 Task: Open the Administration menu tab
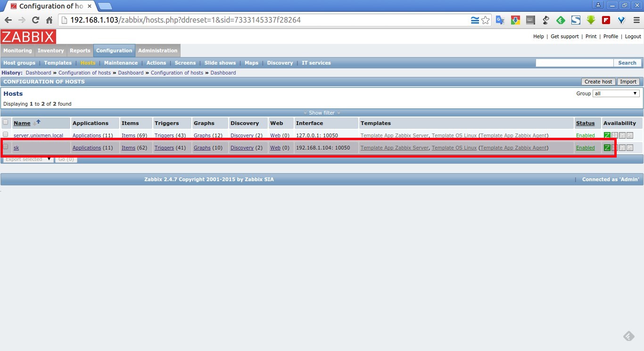click(157, 50)
